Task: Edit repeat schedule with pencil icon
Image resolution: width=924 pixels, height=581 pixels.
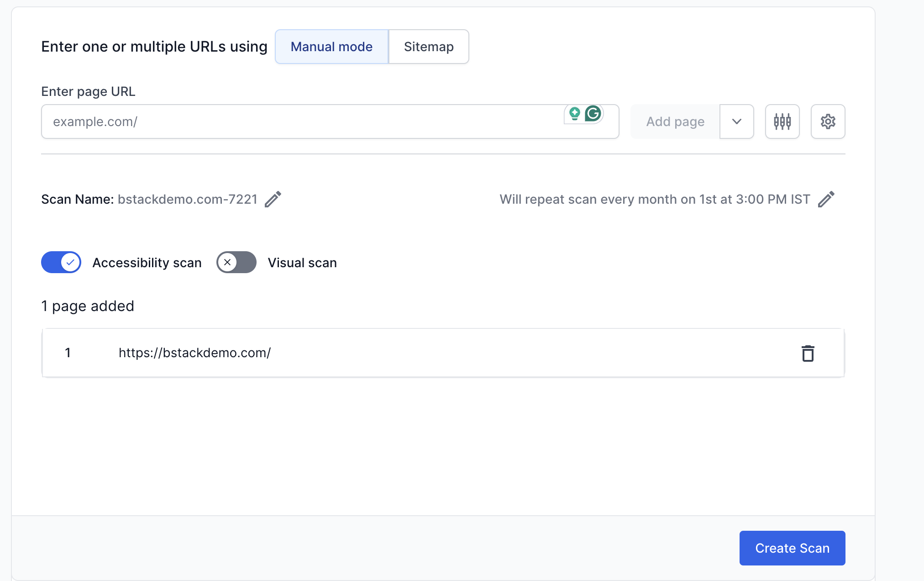Action: click(826, 199)
